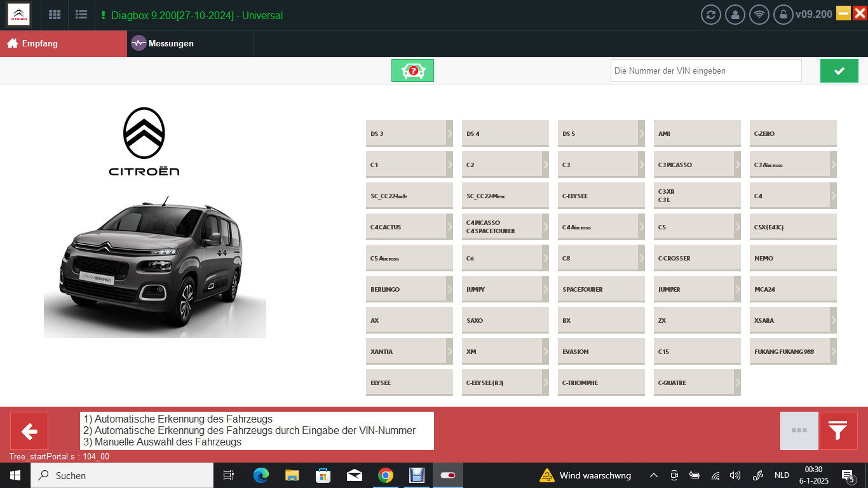This screenshot has width=868, height=488.
Task: Click the VIN number input field
Action: [x=706, y=71]
